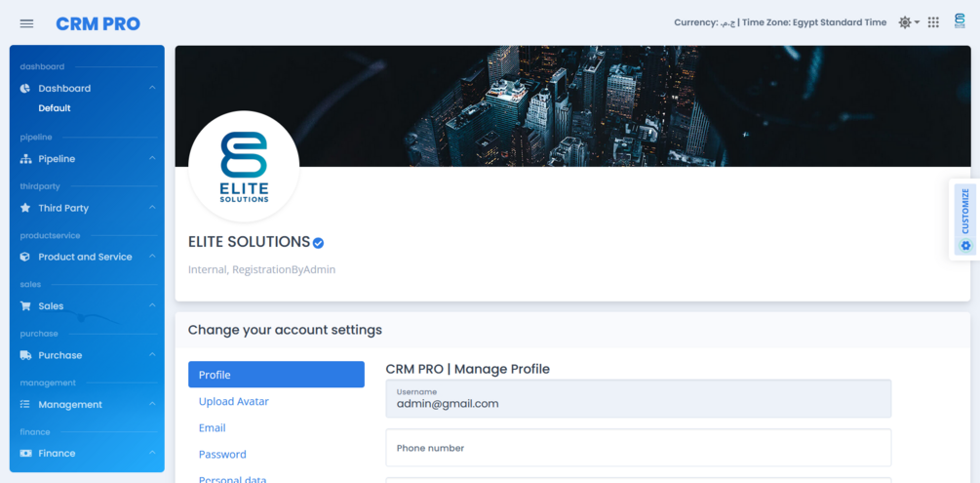This screenshot has width=980, height=483.
Task: Select Default under Dashboard
Action: [55, 108]
